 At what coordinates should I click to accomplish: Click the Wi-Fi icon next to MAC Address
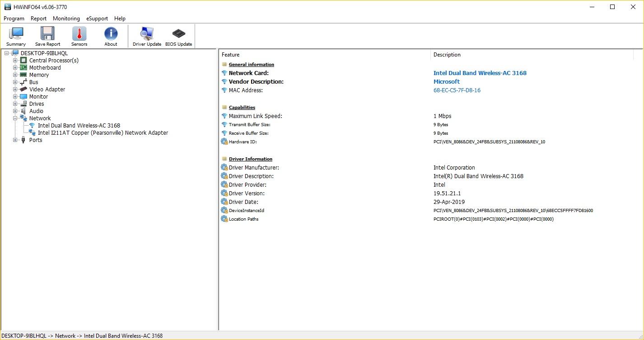(x=224, y=90)
